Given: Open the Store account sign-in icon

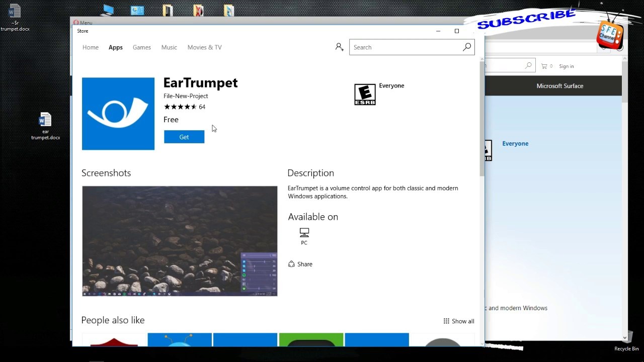Looking at the screenshot, I should (340, 47).
